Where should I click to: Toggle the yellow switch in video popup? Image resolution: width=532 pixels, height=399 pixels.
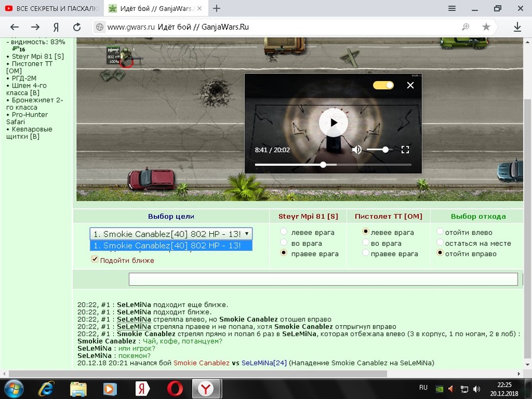(x=383, y=85)
